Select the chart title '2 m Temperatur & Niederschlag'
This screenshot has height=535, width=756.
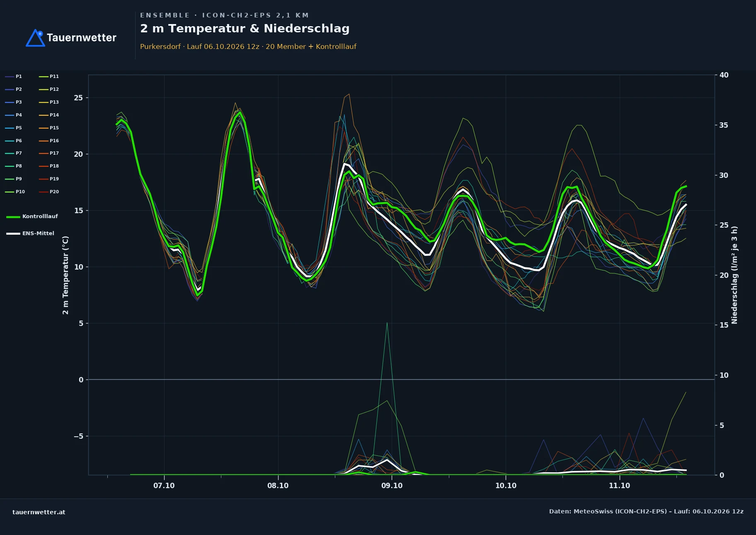tap(245, 28)
